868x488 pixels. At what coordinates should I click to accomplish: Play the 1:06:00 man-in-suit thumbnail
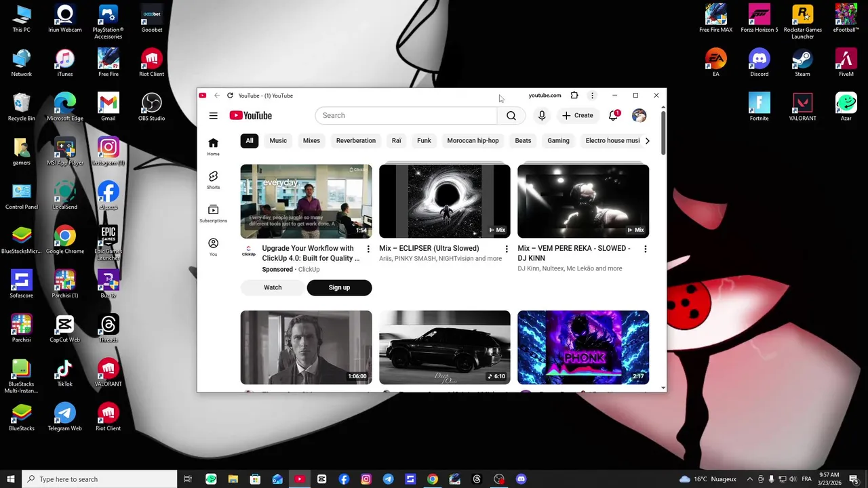point(306,348)
